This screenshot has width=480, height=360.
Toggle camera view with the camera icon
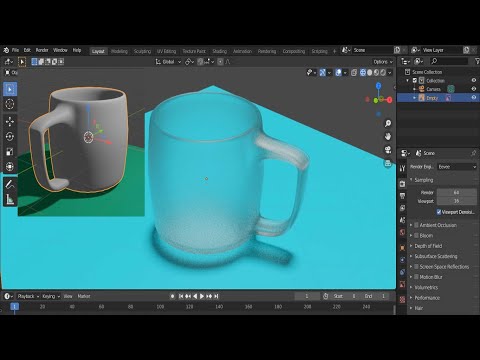pyautogui.click(x=388, y=150)
